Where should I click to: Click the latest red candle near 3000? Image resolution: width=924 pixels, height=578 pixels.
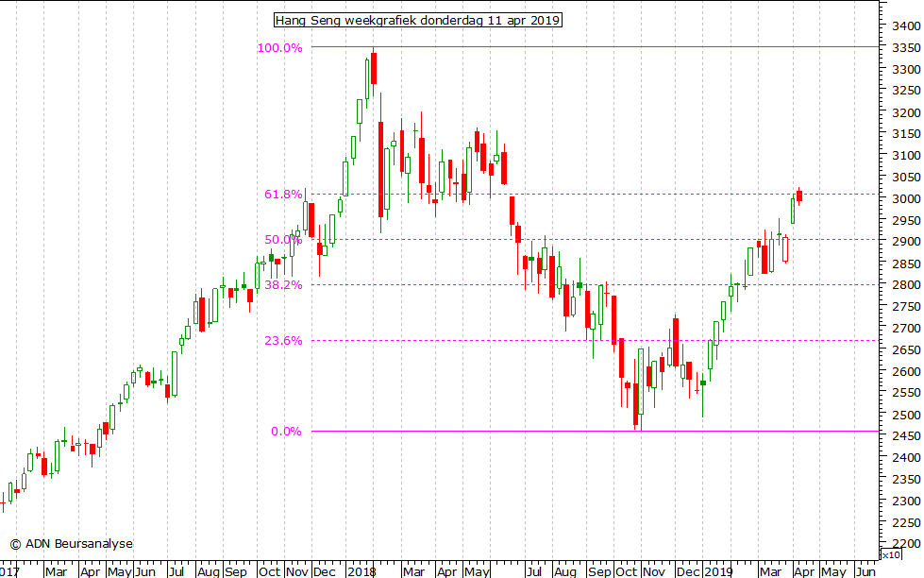799,195
